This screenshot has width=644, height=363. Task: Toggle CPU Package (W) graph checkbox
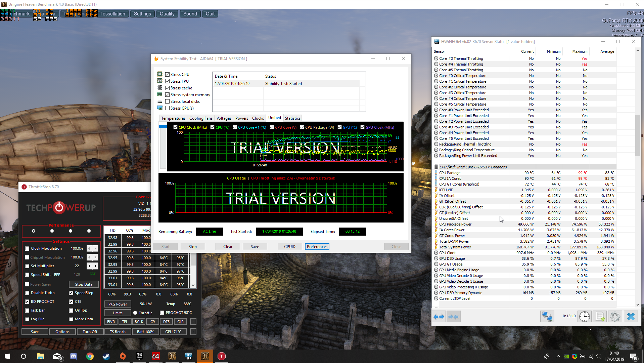[x=302, y=127]
